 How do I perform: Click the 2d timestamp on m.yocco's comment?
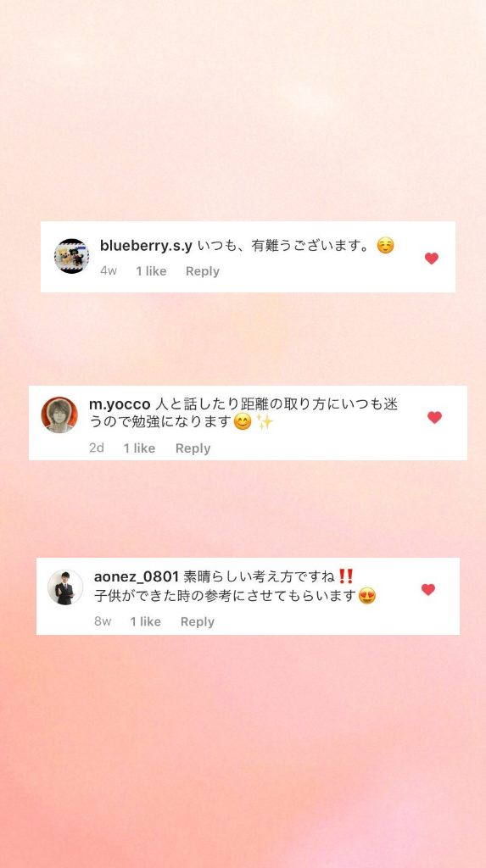coord(97,448)
